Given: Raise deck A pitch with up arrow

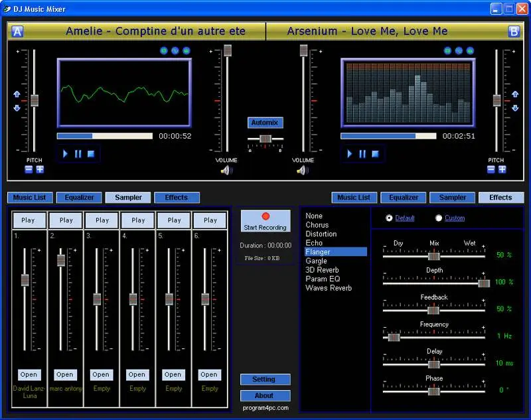Looking at the screenshot, I should pos(17,94).
